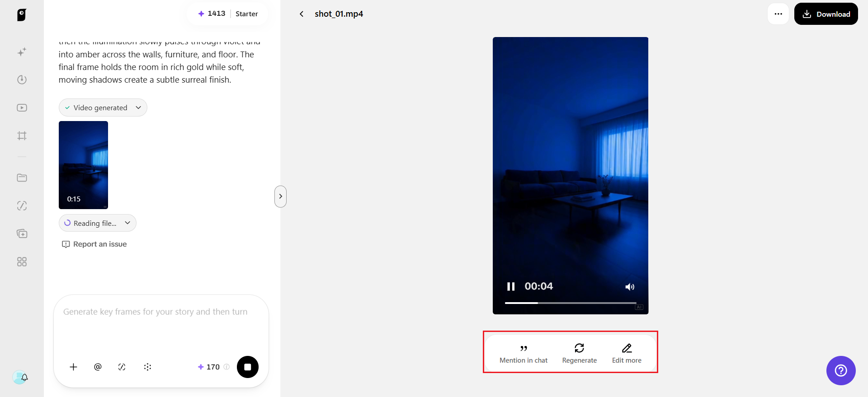The width and height of the screenshot is (868, 397).
Task: Open the video player icon in sidebar
Action: click(x=22, y=108)
